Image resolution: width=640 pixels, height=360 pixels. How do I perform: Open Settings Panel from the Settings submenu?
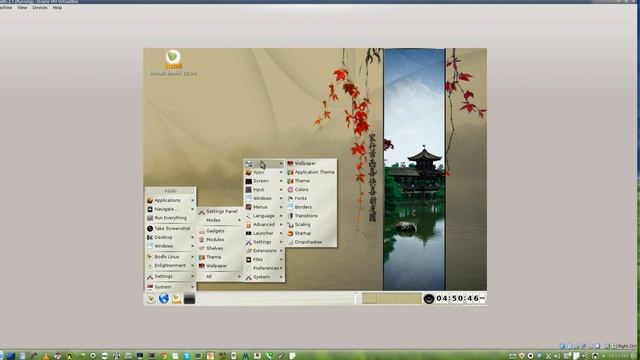click(220, 211)
